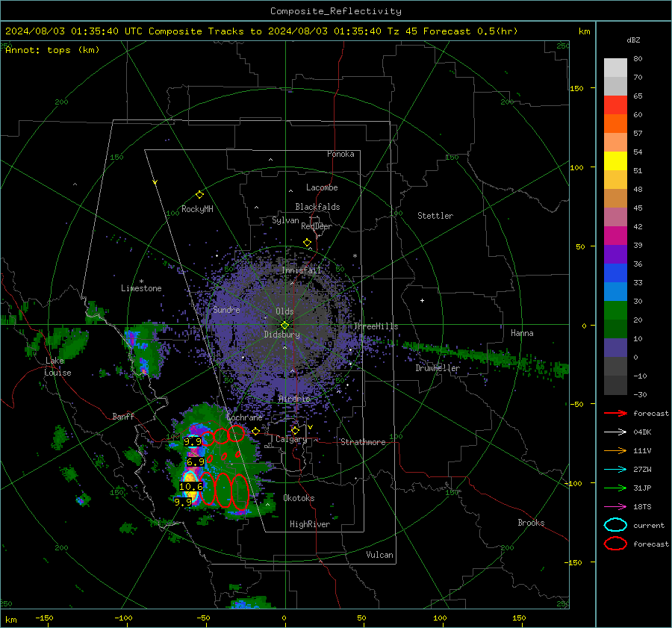Image resolution: width=672 pixels, height=628 pixels.
Task: Click the cyan 27ZW arrow legend icon
Action: pyautogui.click(x=615, y=470)
